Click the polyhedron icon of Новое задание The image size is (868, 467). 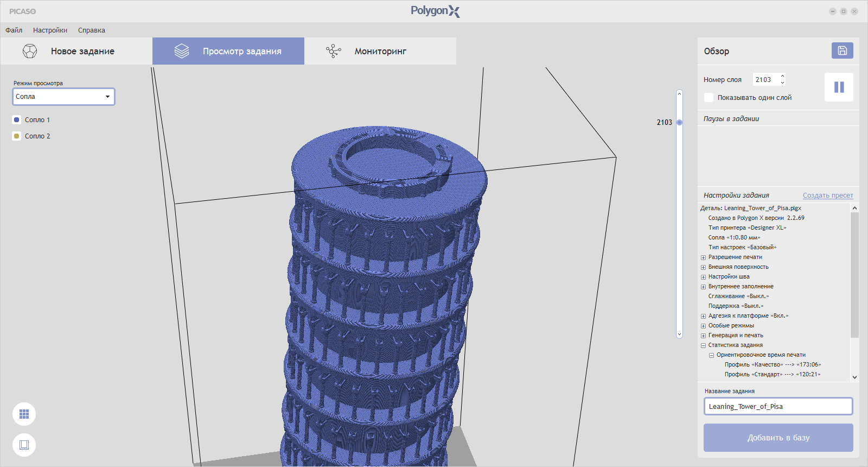(x=30, y=51)
